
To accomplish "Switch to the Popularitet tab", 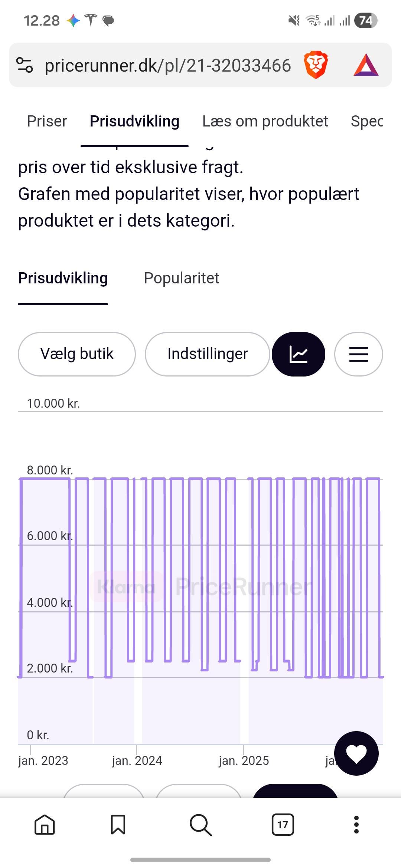I will tap(182, 278).
